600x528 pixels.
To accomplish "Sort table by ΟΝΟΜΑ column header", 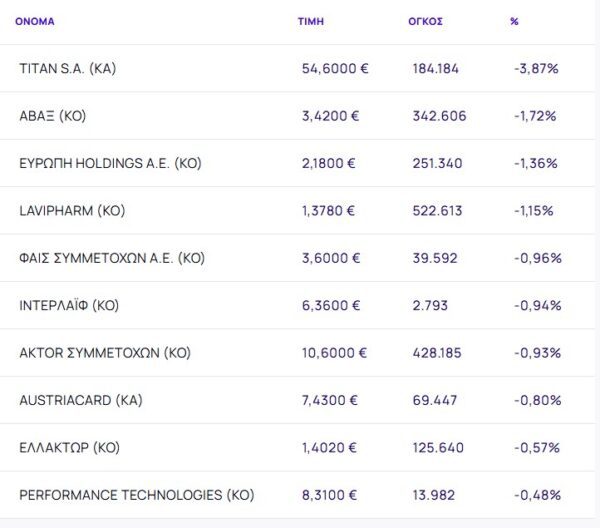I will 35,21.
